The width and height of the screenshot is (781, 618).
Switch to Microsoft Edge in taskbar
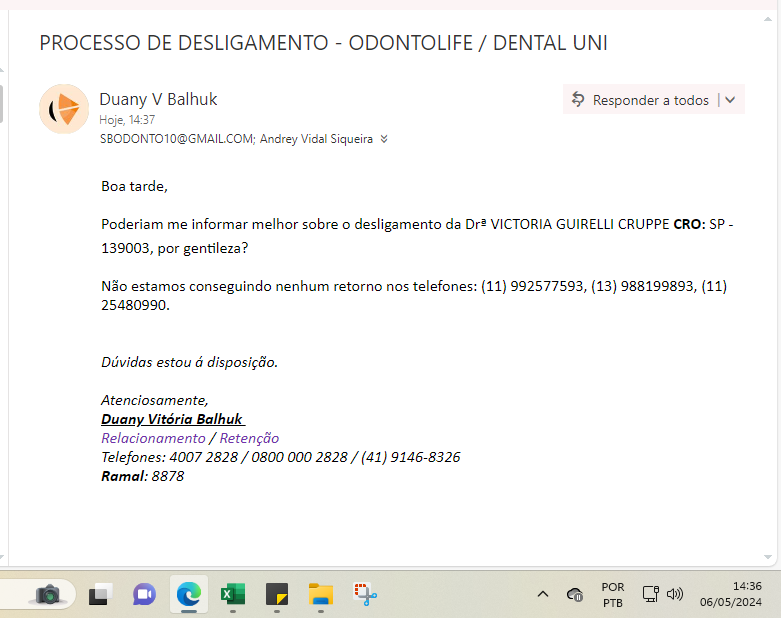tap(189, 594)
